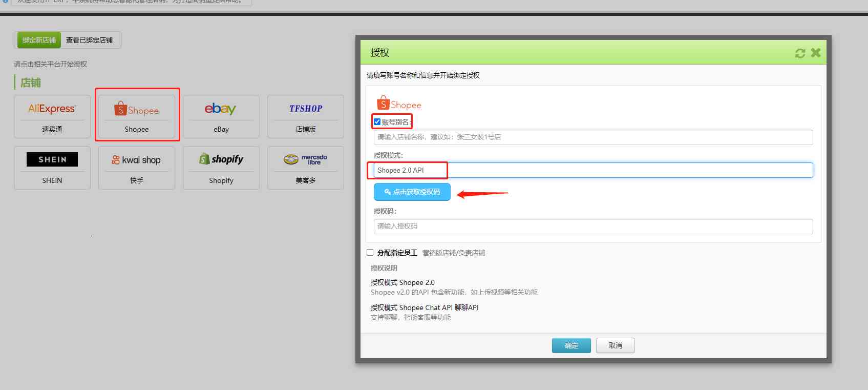Refresh the 授权 dialog with the reload icon
This screenshot has height=390, width=868.
pos(800,53)
